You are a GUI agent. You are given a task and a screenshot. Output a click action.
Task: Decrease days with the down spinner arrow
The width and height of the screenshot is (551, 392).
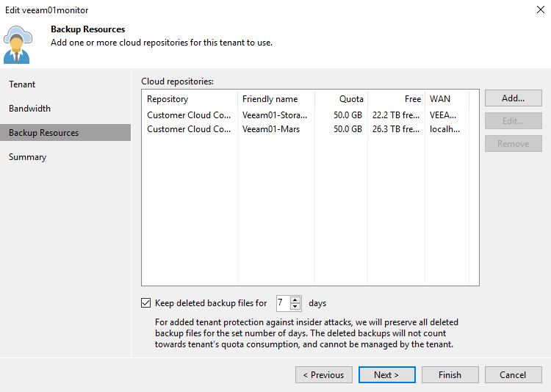click(295, 307)
